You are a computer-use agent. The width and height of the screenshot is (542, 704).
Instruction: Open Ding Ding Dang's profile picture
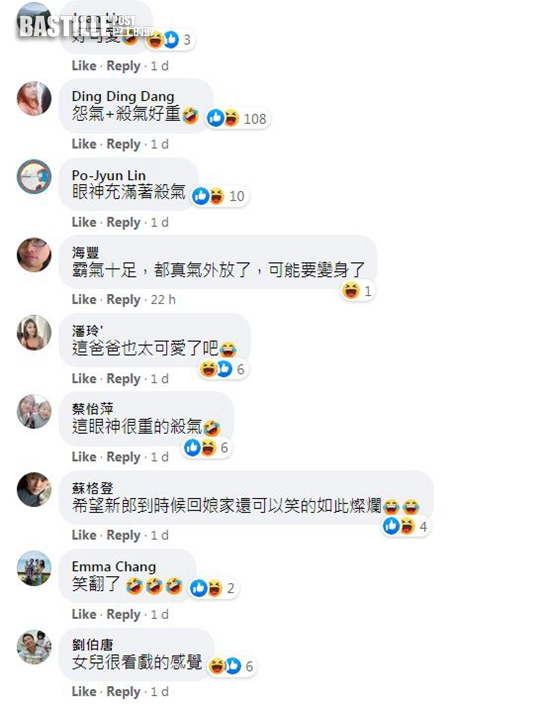(x=34, y=98)
